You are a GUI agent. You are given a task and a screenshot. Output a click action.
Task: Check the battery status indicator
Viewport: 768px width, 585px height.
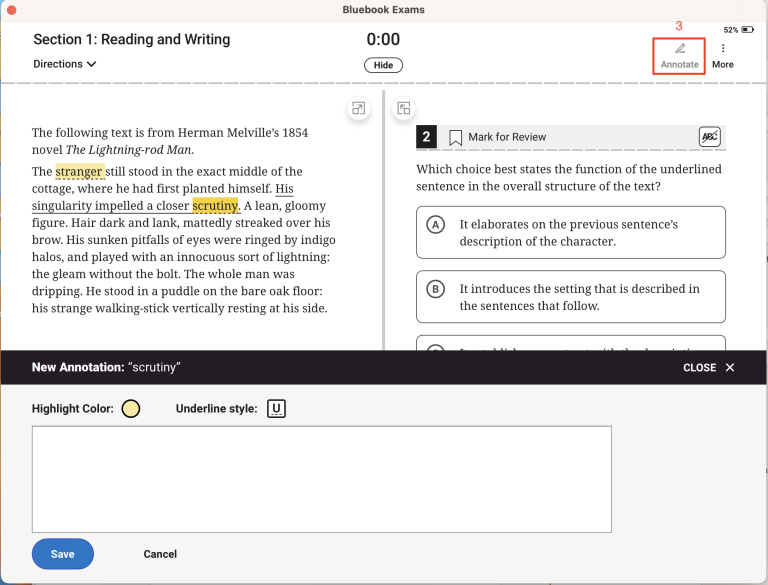point(739,30)
